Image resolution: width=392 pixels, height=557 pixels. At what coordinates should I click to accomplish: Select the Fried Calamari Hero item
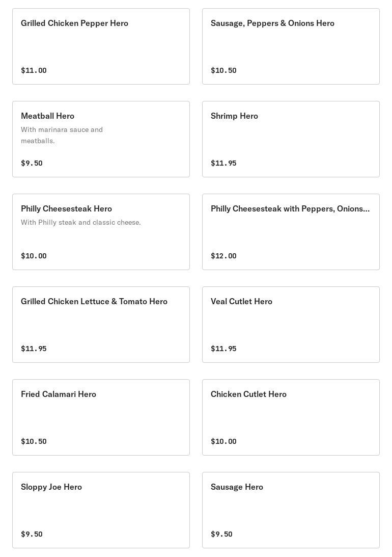[101, 417]
